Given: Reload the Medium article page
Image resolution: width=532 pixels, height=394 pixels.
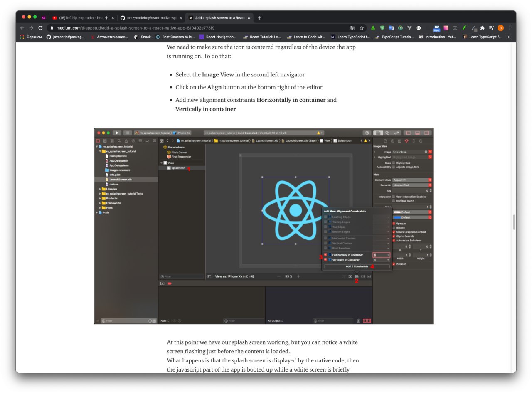Looking at the screenshot, I should pos(40,28).
